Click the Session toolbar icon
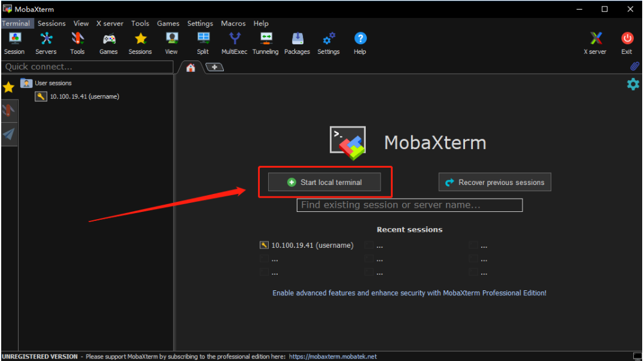The width and height of the screenshot is (644, 361). [x=14, y=43]
